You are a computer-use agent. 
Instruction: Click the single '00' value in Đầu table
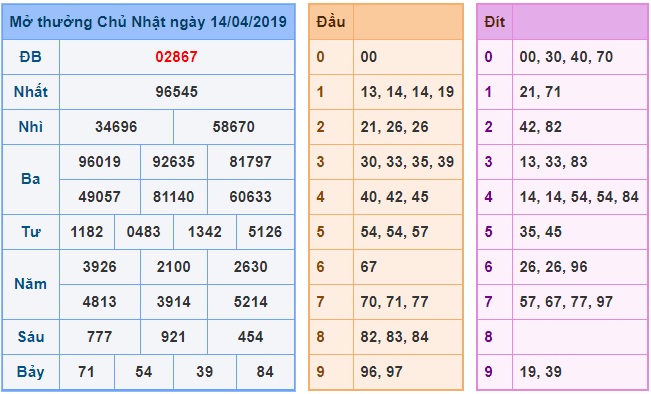point(369,57)
